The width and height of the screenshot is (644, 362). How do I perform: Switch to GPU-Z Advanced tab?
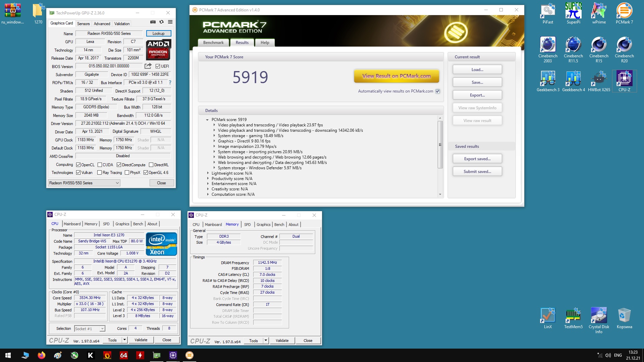(x=102, y=24)
